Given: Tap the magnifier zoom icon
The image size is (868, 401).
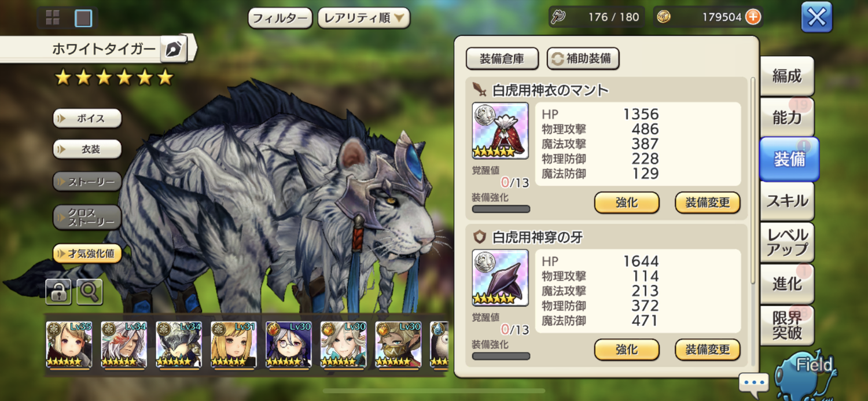Looking at the screenshot, I should [90, 292].
